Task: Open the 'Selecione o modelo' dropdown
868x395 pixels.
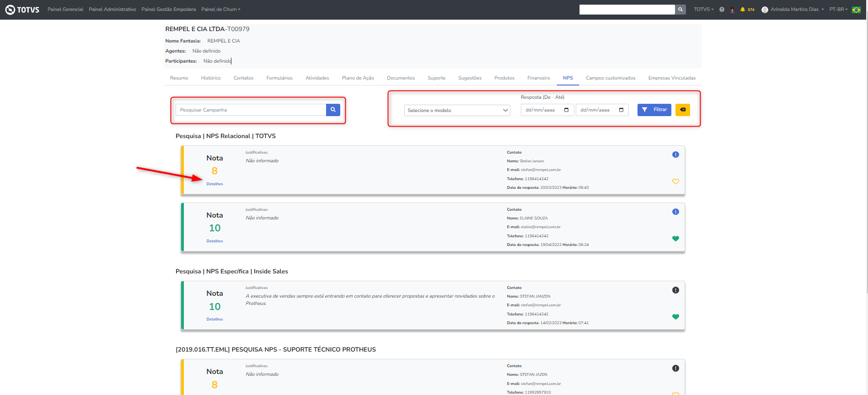Action: point(457,110)
